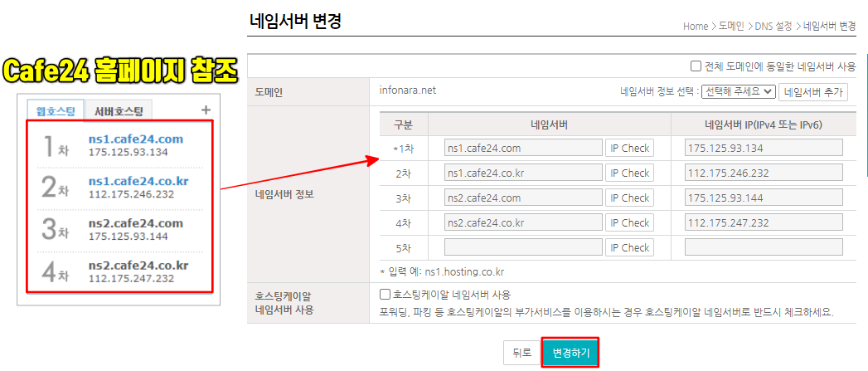Click the plus icon beside 서버호스팅 tab

(x=206, y=110)
